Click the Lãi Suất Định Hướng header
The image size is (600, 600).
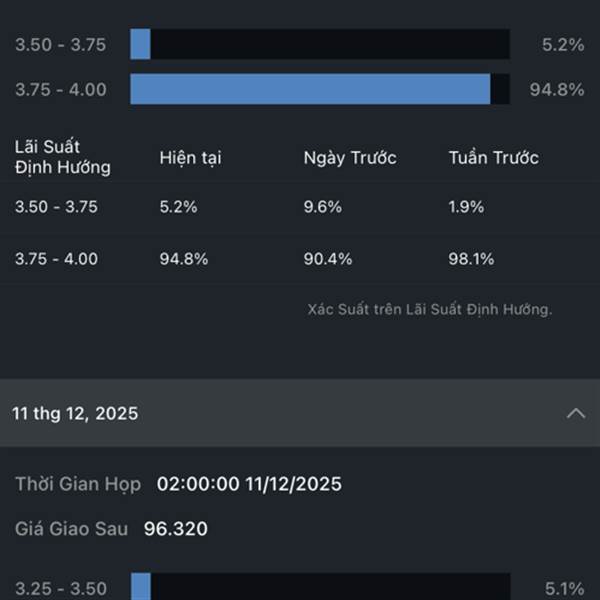tap(62, 157)
